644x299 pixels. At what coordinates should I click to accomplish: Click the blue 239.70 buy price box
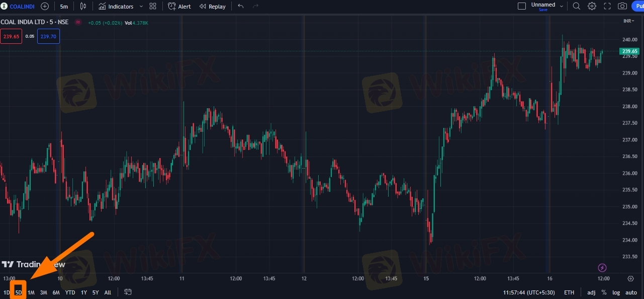[x=49, y=36]
